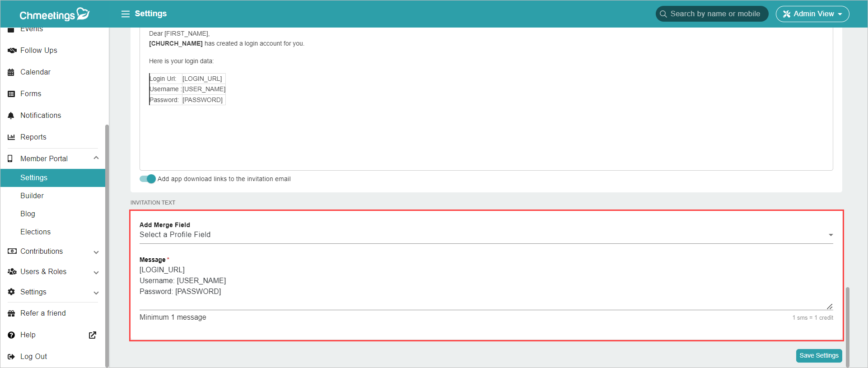Click the [LOGIN_URL] table cell
The width and height of the screenshot is (868, 368).
(203, 79)
